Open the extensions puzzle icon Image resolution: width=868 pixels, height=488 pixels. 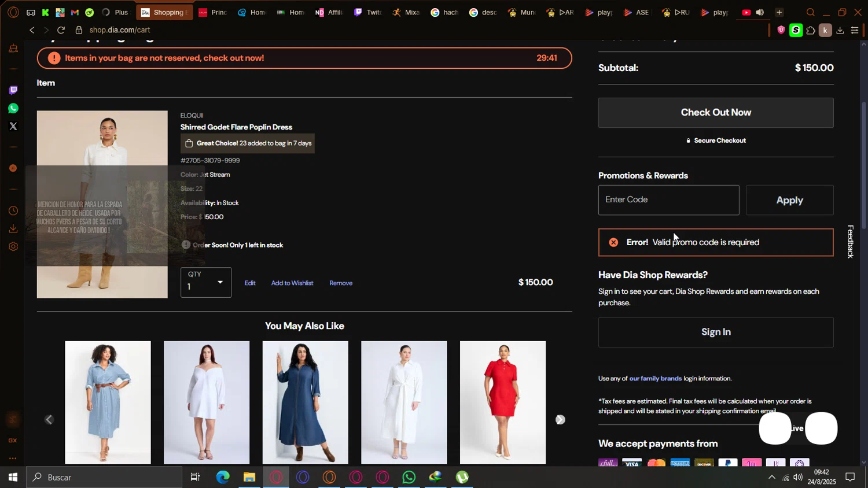click(811, 30)
